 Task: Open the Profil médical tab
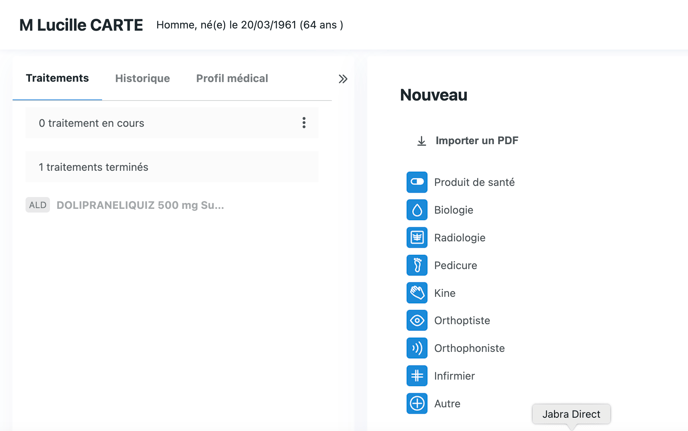pos(232,78)
